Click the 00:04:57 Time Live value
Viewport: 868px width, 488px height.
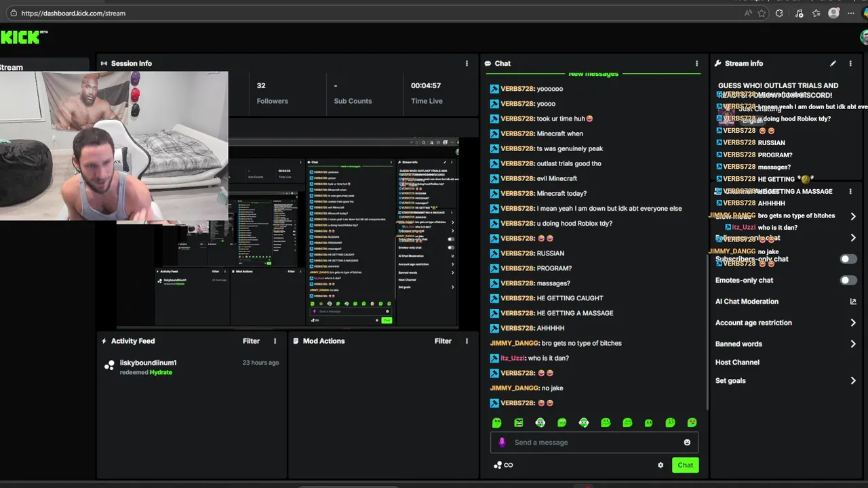pos(426,85)
